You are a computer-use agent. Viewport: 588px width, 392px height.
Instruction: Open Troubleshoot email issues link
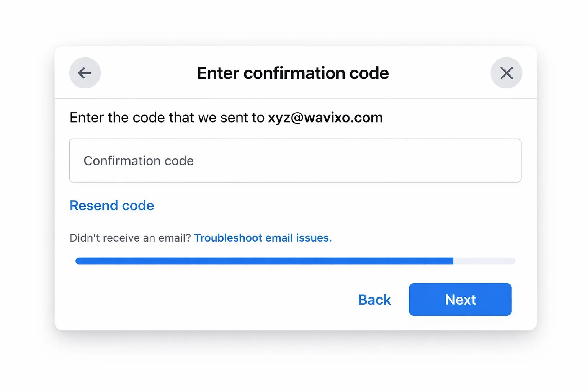[x=263, y=238]
